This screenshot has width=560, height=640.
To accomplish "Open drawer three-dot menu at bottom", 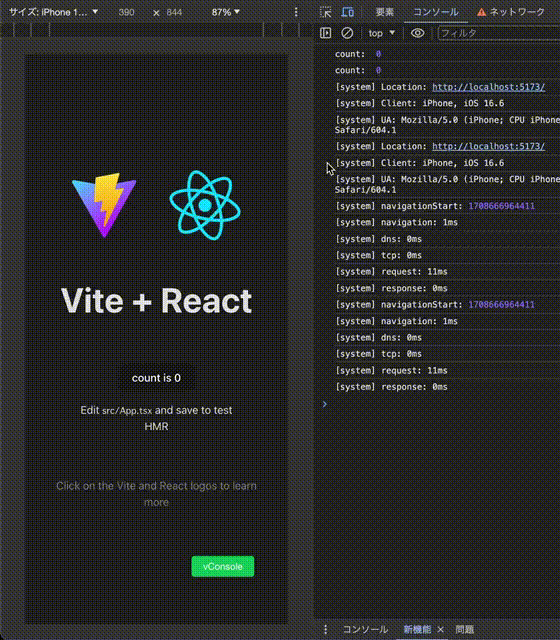I will click(325, 629).
